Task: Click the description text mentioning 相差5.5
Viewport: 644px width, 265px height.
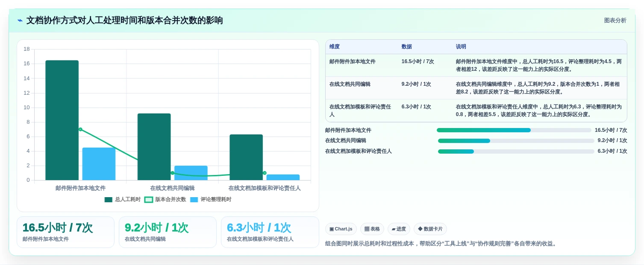Action: (539, 111)
